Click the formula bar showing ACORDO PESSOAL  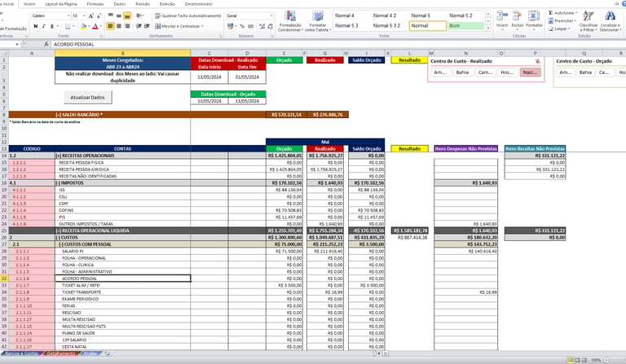click(x=337, y=44)
